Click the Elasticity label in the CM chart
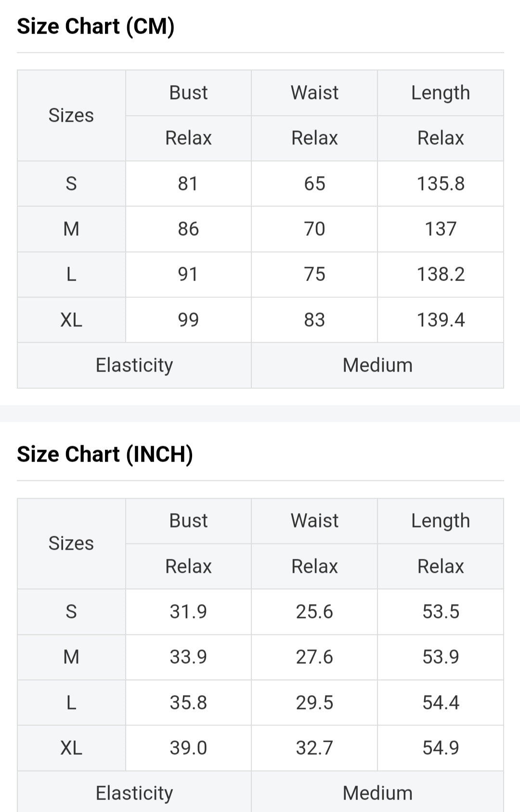Image resolution: width=520 pixels, height=812 pixels. click(134, 365)
